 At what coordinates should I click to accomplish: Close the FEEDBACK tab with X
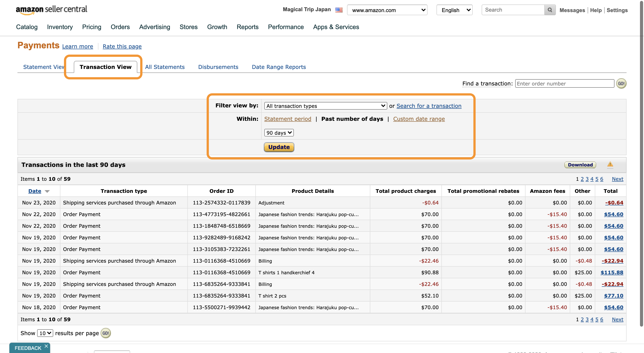(46, 346)
